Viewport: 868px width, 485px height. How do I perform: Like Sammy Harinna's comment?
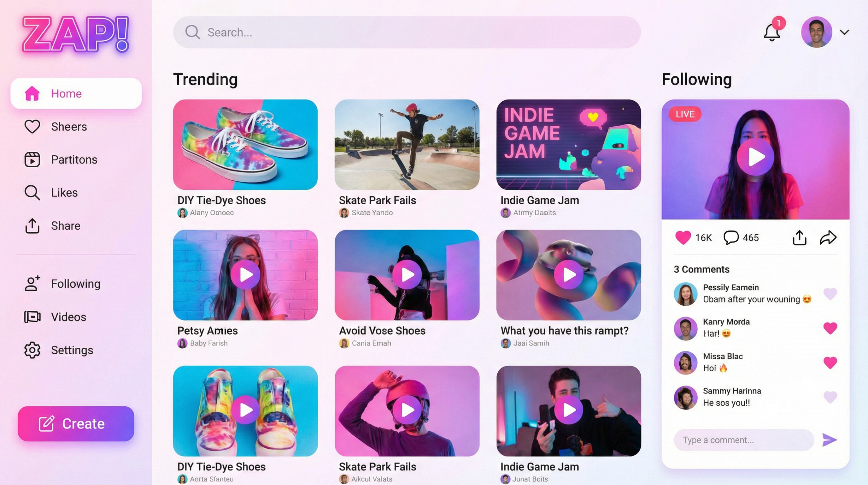830,397
